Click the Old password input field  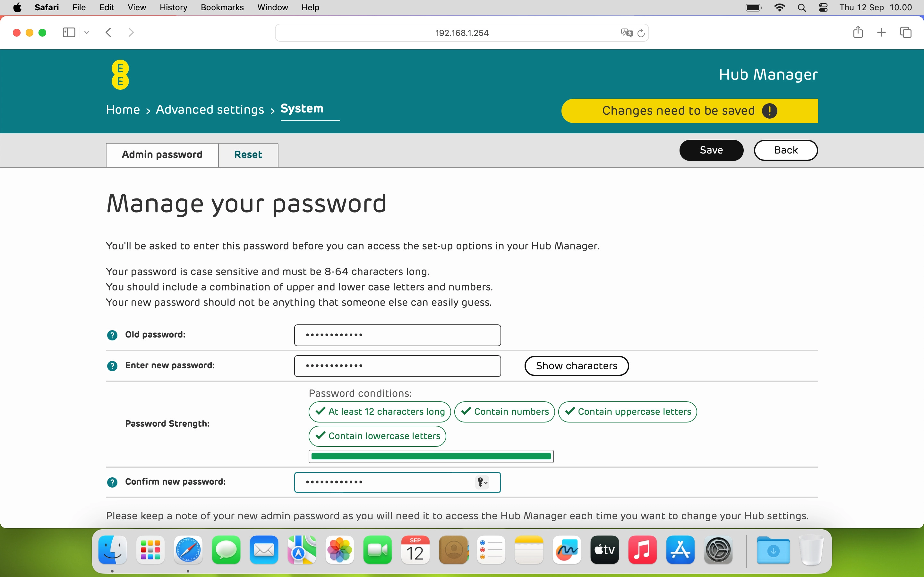point(397,335)
